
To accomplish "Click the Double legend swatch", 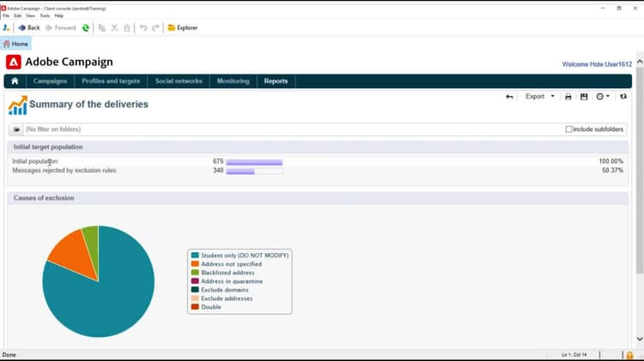I will tap(195, 307).
